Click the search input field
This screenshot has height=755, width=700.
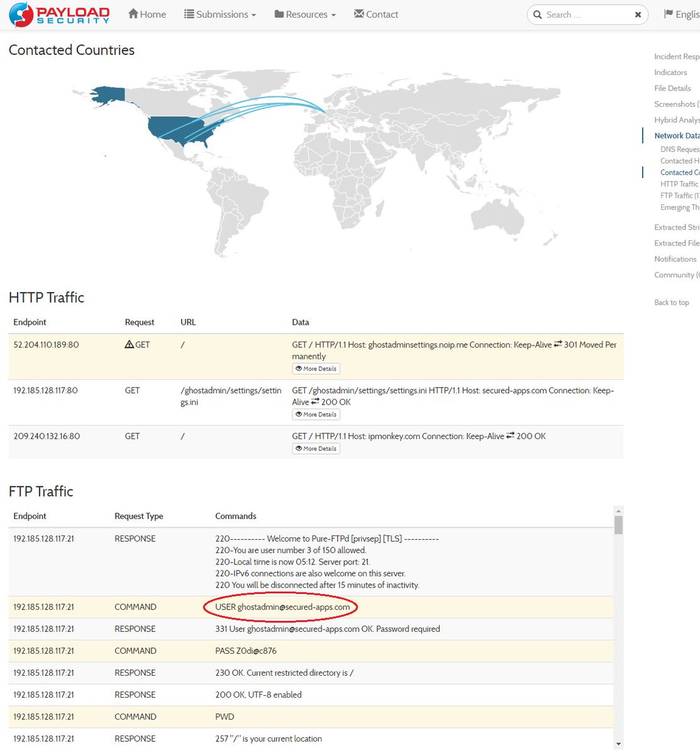click(x=586, y=14)
